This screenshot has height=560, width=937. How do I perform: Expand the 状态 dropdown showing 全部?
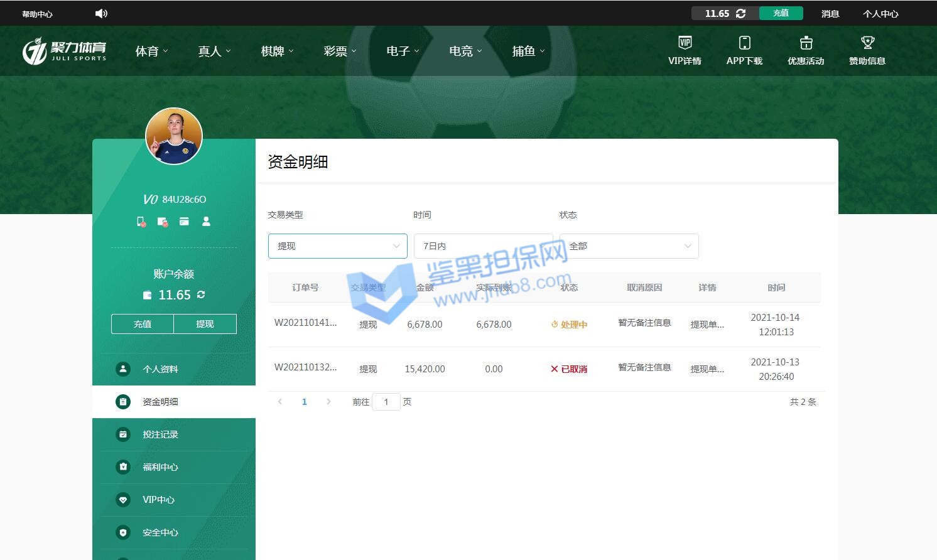pos(629,246)
